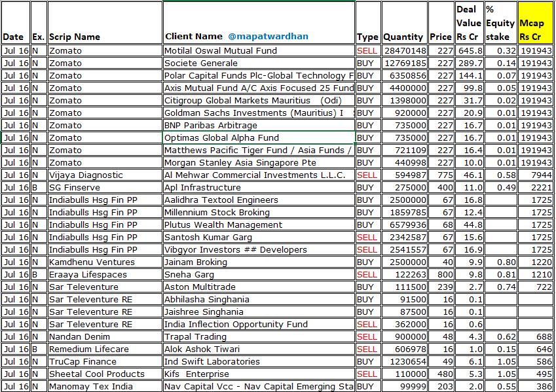Select the Sneha Garg client cell
556x392 pixels.
(x=259, y=274)
